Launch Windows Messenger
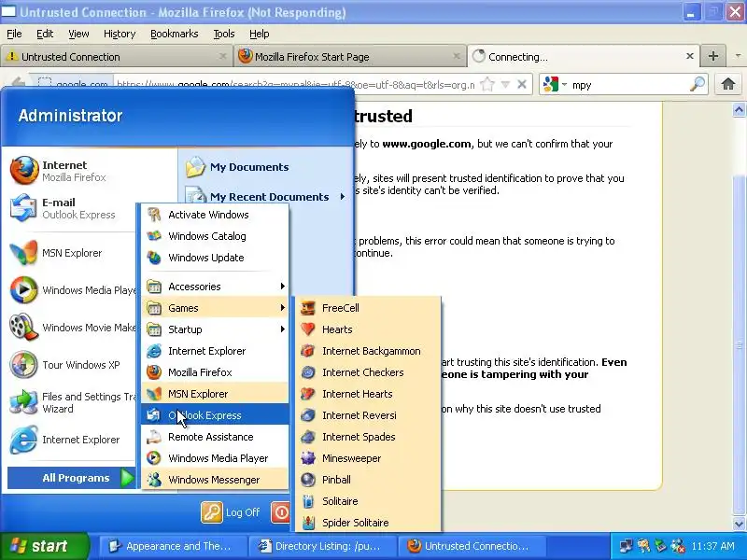 click(215, 479)
